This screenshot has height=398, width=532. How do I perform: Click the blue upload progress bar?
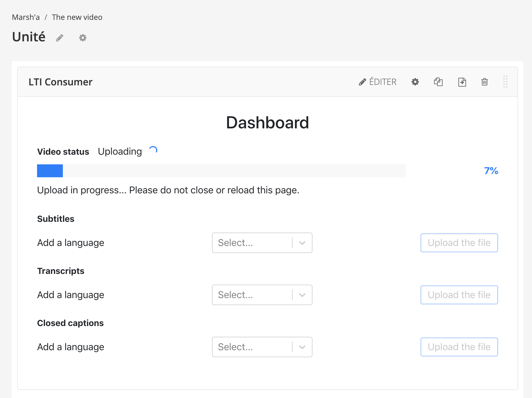pos(50,171)
